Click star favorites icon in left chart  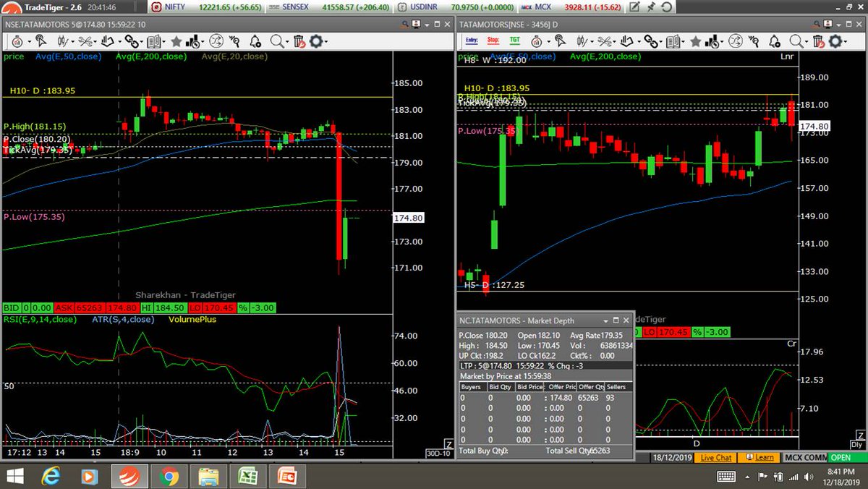(176, 41)
